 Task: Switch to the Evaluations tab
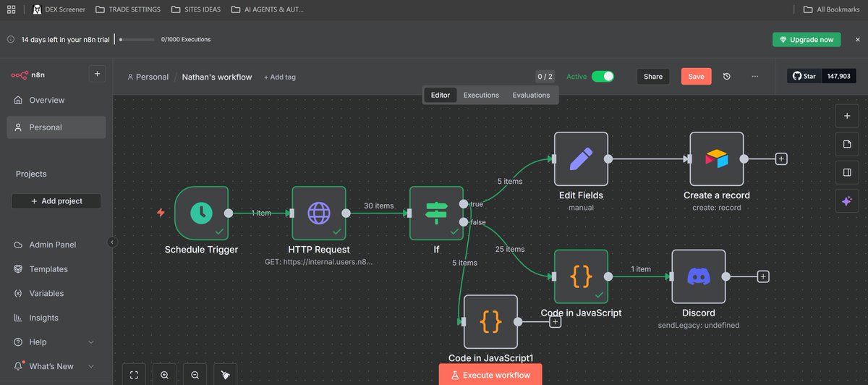[531, 95]
